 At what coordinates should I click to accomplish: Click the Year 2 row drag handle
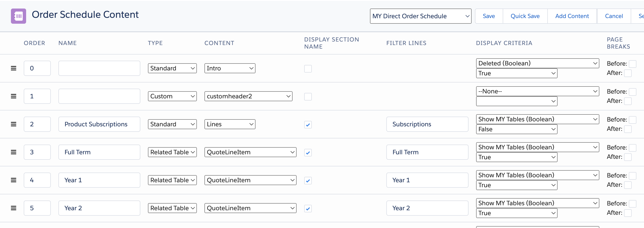14,208
